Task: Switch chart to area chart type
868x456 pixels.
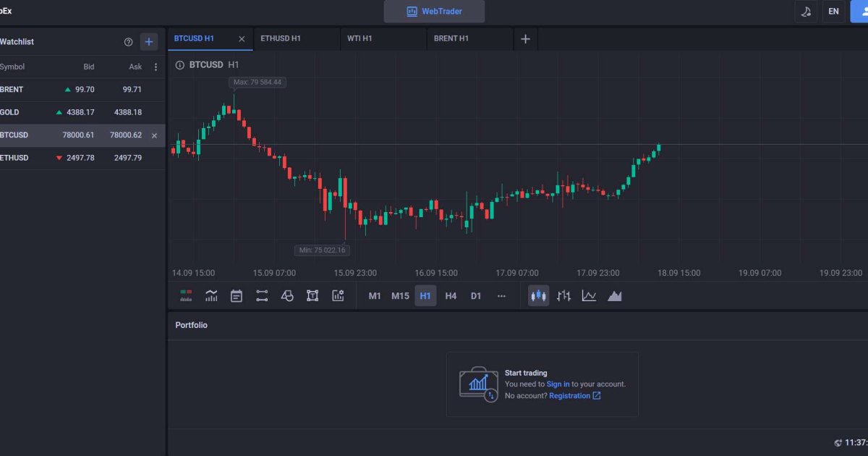Action: click(x=615, y=295)
